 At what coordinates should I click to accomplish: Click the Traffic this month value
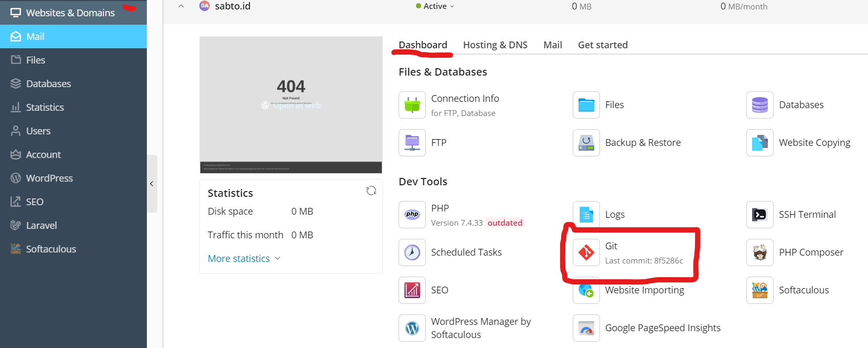(x=302, y=235)
